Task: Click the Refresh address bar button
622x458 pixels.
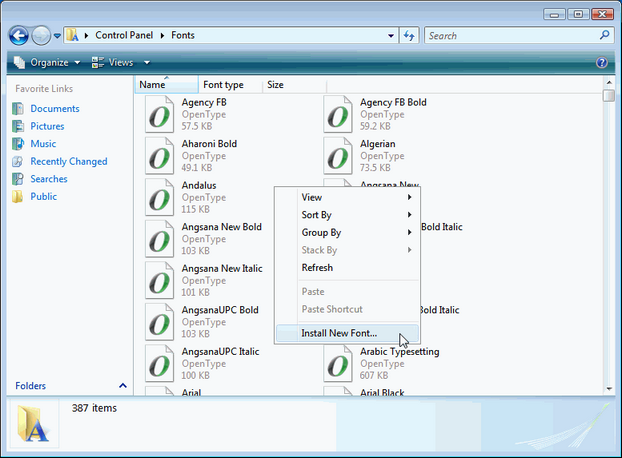Action: click(x=409, y=36)
